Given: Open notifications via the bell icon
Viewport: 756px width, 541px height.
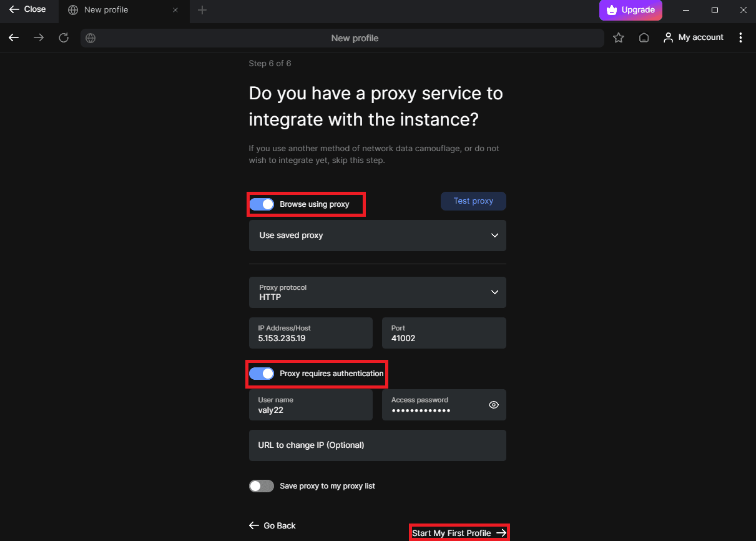Looking at the screenshot, I should pos(644,37).
